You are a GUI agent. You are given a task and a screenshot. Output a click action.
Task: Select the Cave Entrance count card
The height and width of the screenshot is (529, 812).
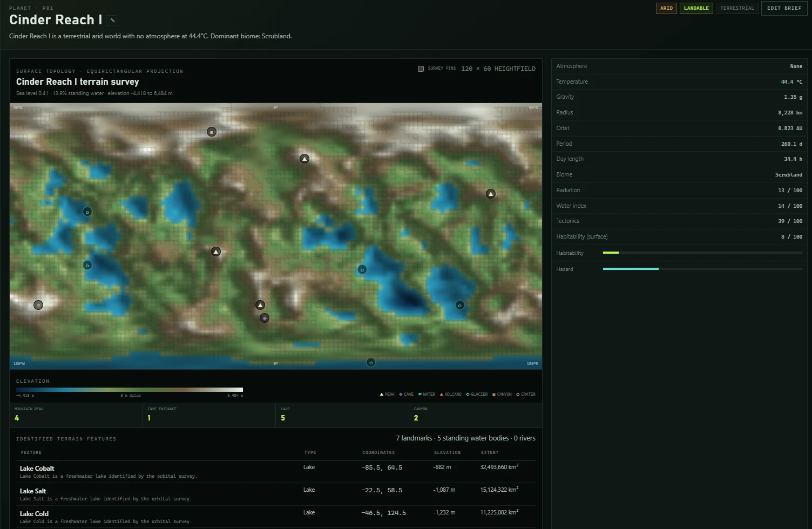(209, 415)
